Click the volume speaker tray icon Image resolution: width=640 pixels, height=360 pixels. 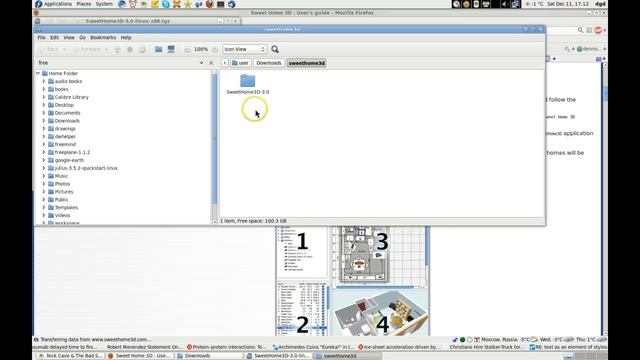point(504,4)
